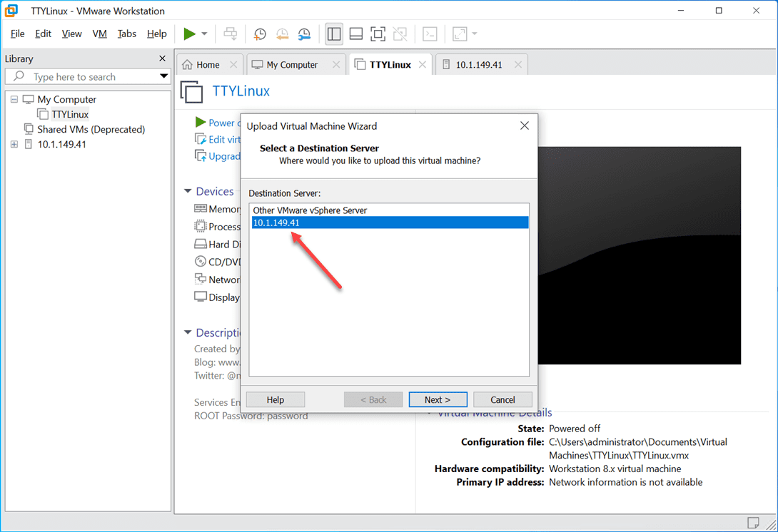Click the Help button in wizard
The width and height of the screenshot is (778, 532).
(276, 399)
